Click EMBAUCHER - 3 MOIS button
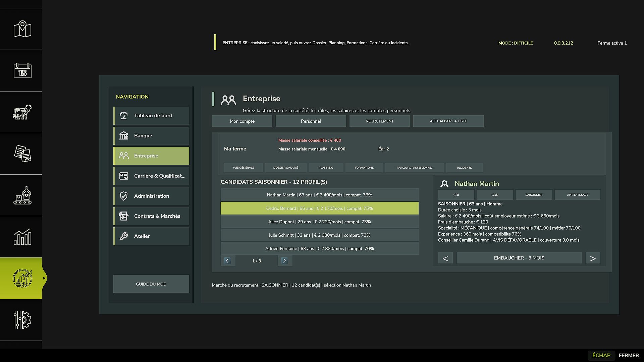The height and width of the screenshot is (362, 644). (x=519, y=258)
